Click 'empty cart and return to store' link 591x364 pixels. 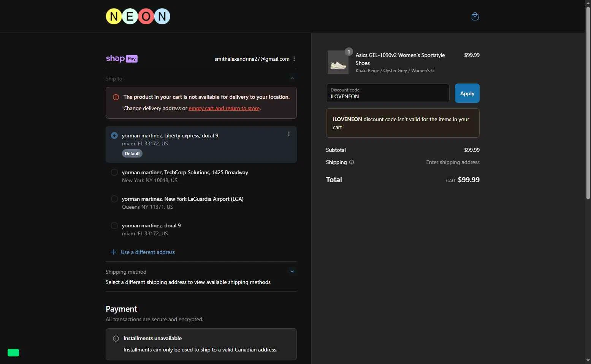(x=224, y=108)
